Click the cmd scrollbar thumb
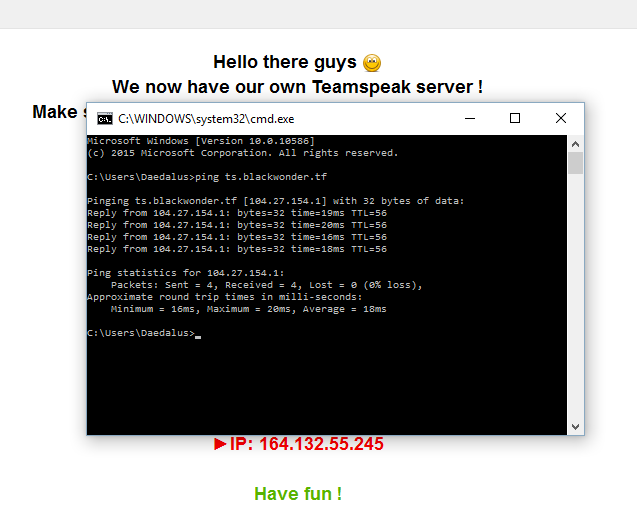Viewport: 637px width, 526px height. [575, 163]
